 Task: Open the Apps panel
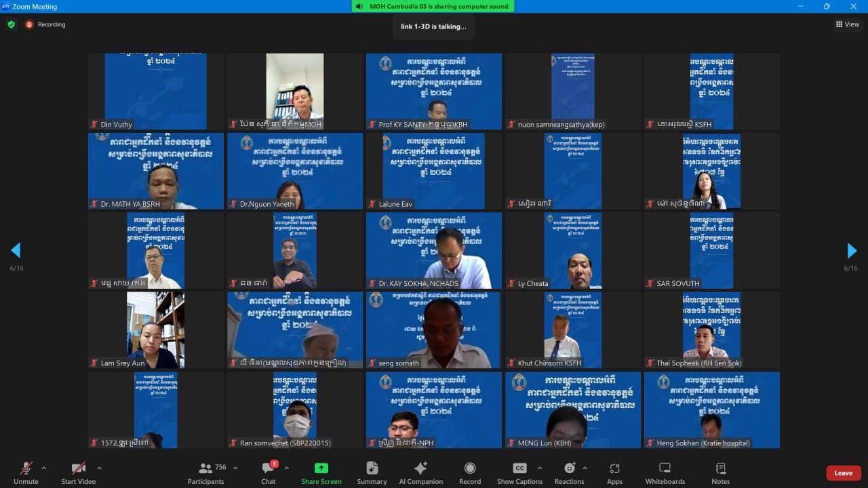[x=614, y=472]
